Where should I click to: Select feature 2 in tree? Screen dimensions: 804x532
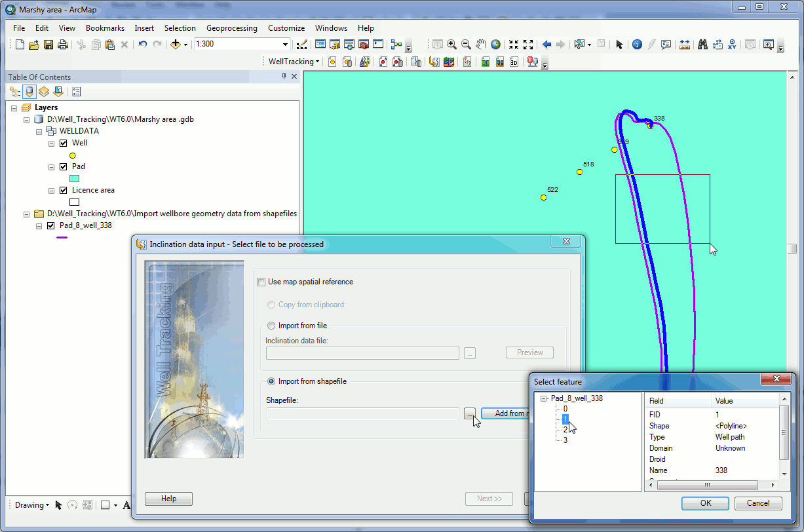point(565,430)
